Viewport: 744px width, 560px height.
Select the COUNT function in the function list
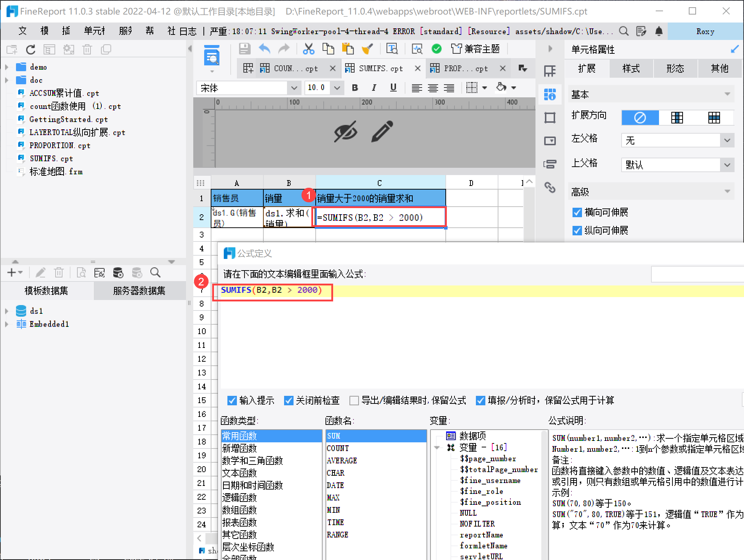coord(338,448)
